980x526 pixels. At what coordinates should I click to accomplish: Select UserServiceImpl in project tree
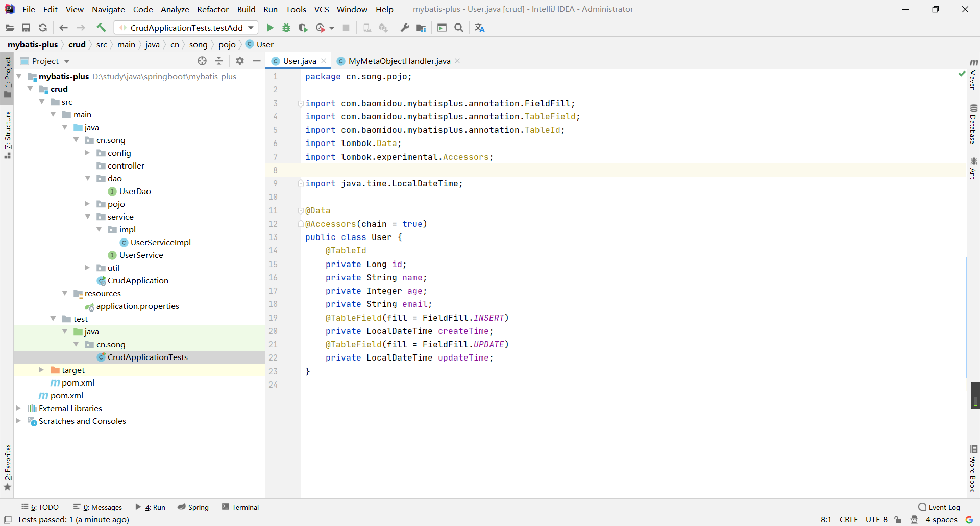click(x=160, y=242)
